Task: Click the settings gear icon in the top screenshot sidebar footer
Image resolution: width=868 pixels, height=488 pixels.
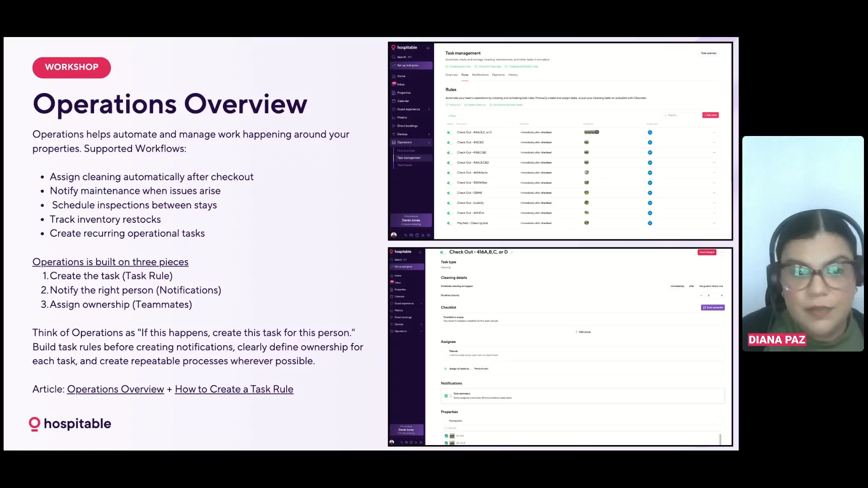Action: [x=429, y=235]
